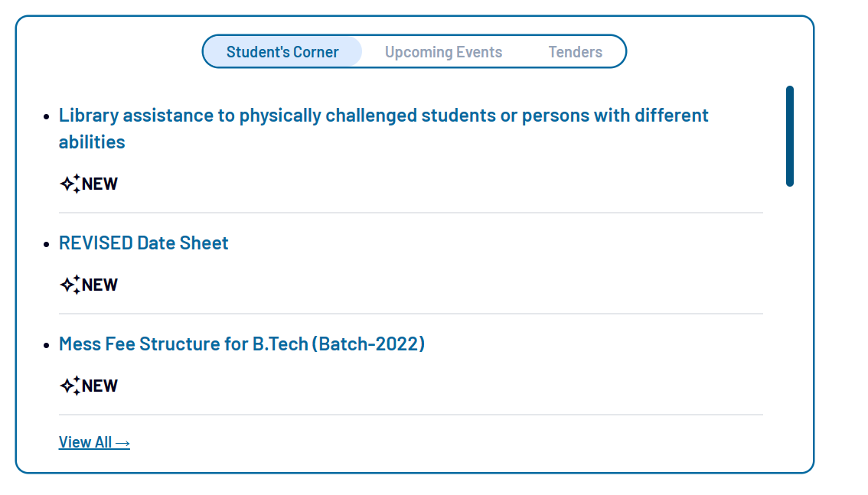The height and width of the screenshot is (495, 868).
Task: Open the Tenders tab
Action: 575,51
